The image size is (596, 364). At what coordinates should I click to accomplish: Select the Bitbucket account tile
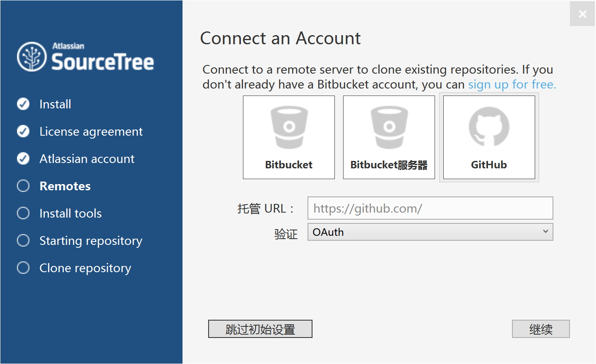pyautogui.click(x=288, y=137)
